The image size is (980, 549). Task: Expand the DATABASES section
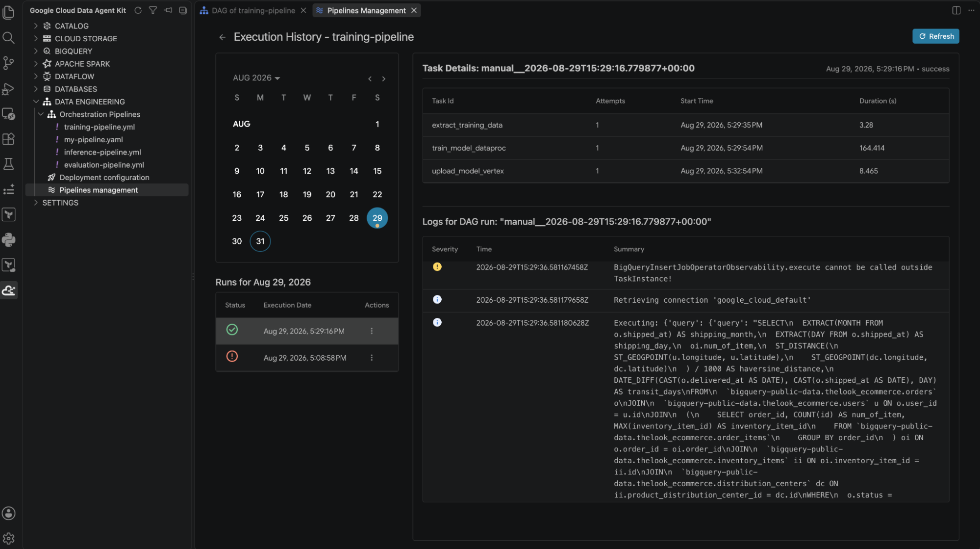pos(36,89)
